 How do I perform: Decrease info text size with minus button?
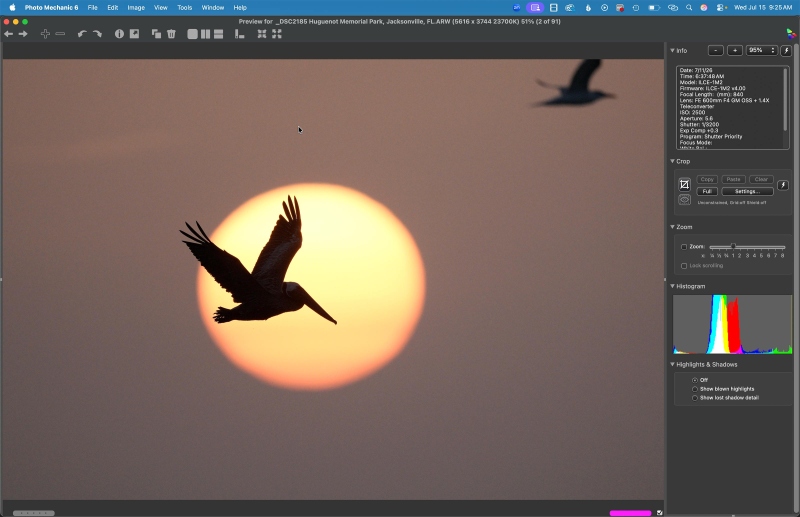coord(715,50)
